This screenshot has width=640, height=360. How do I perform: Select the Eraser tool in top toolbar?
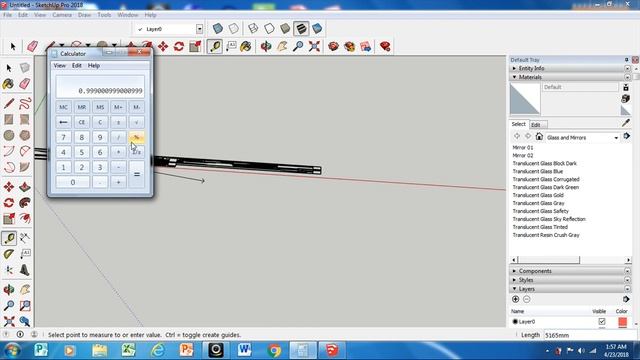32,46
